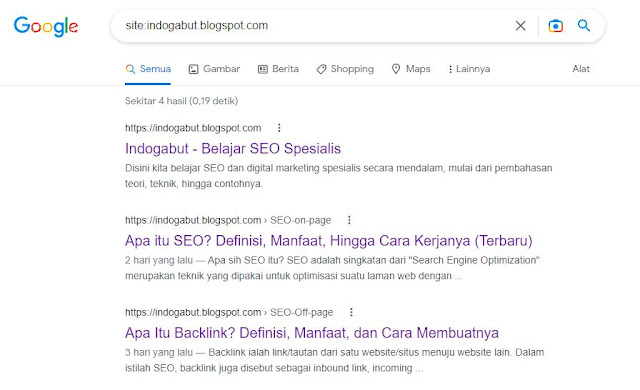Open the Apa itu SEO? Definisi result
Image resolution: width=640 pixels, height=390 pixels.
[x=329, y=241]
